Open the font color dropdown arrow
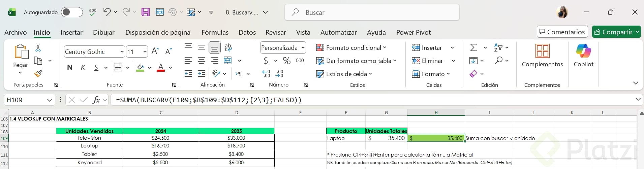Image resolution: width=644 pixels, height=169 pixels. point(170,68)
